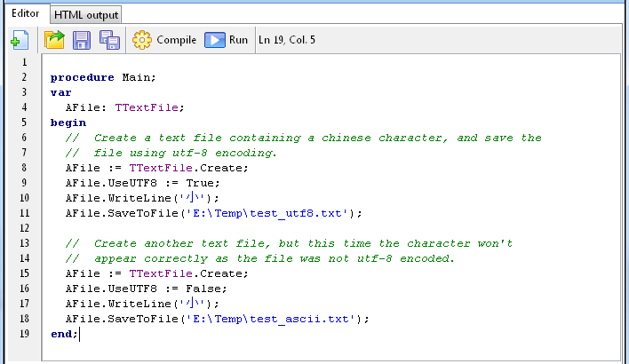
Task: Click 'AFile: TTextFile;' declaration on line 4
Action: coord(124,107)
